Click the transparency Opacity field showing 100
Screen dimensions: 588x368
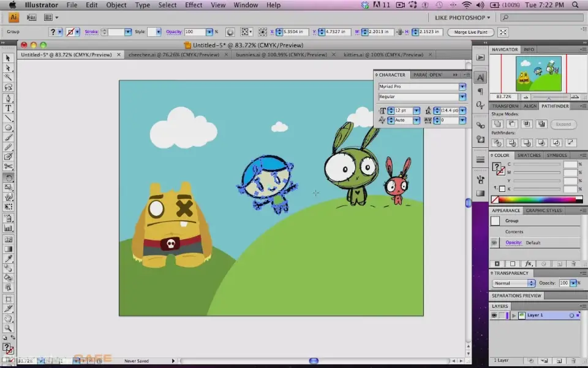point(564,283)
